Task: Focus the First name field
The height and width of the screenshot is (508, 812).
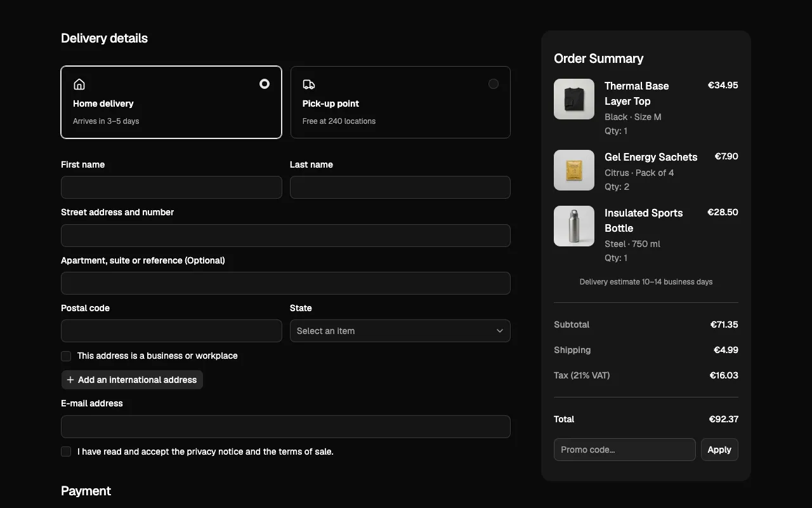Action: coord(171,187)
